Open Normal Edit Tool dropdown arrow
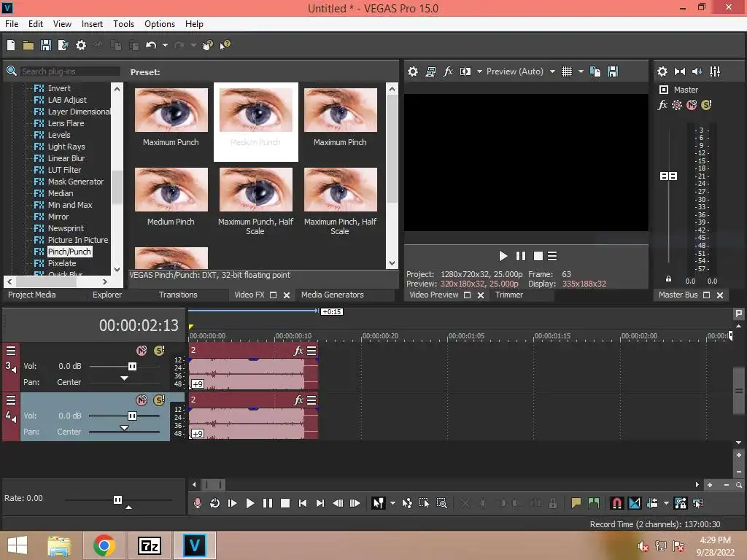Image resolution: width=747 pixels, height=560 pixels. 392,503
